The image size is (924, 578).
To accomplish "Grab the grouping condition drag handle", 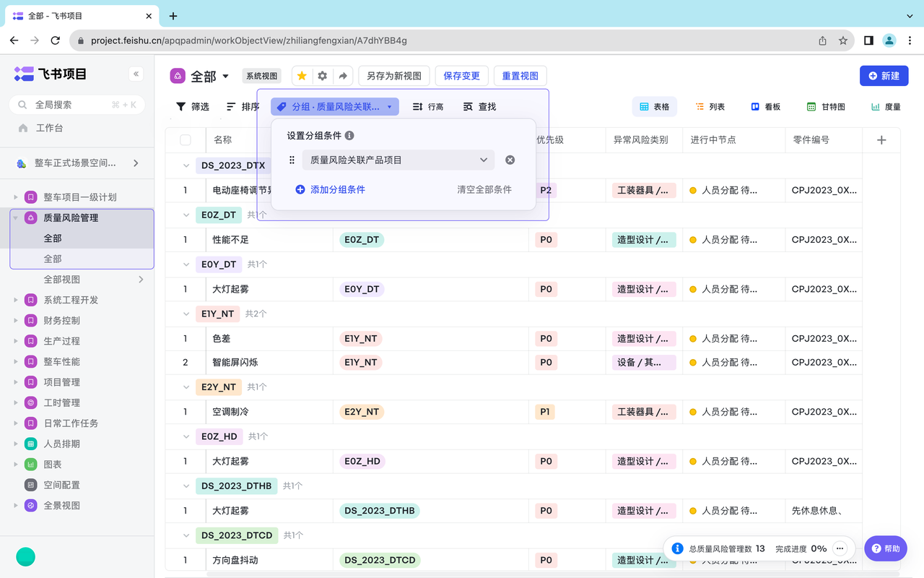I will pos(292,160).
